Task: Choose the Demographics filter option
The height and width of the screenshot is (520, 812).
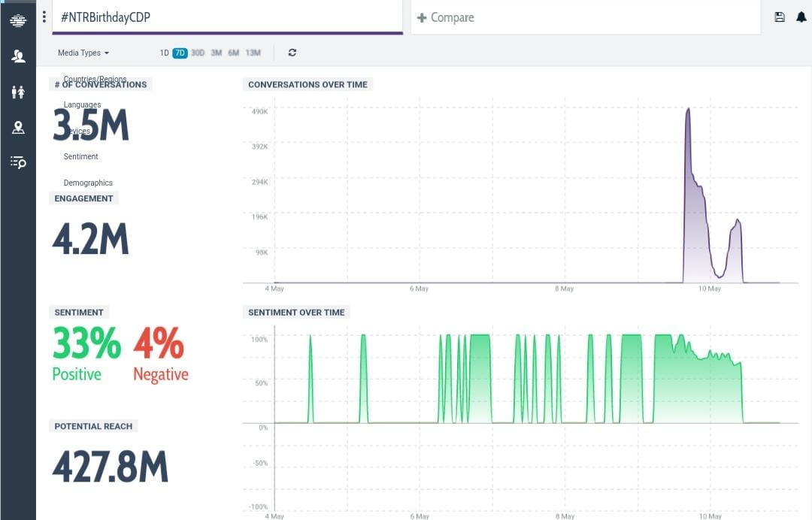Action: point(88,183)
